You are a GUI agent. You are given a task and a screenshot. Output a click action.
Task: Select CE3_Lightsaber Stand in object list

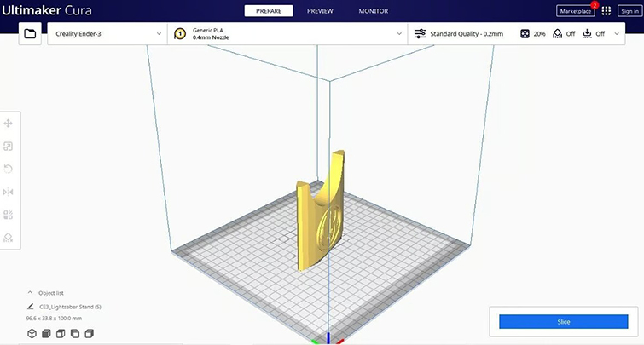coord(70,307)
